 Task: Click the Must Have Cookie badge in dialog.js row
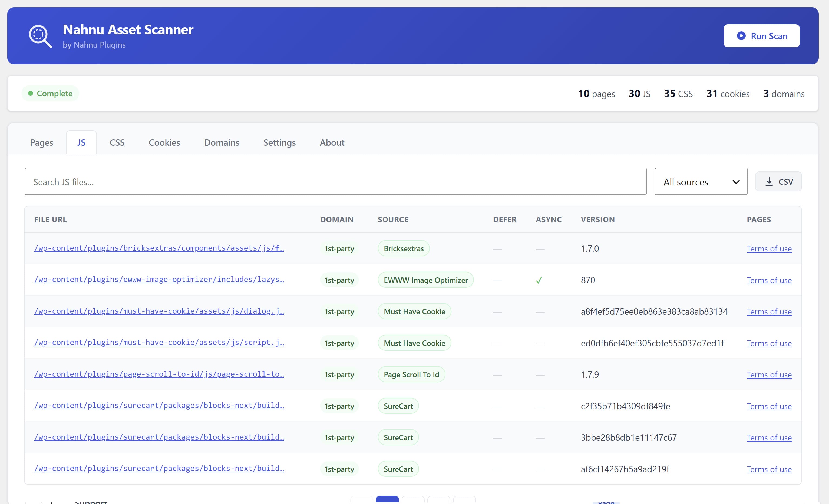coord(414,311)
